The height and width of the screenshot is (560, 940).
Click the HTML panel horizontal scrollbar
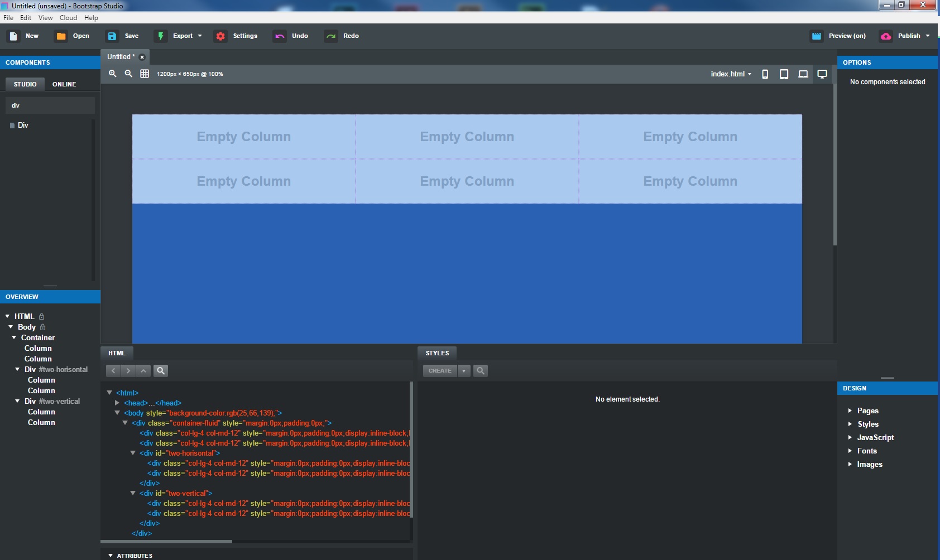[166, 541]
